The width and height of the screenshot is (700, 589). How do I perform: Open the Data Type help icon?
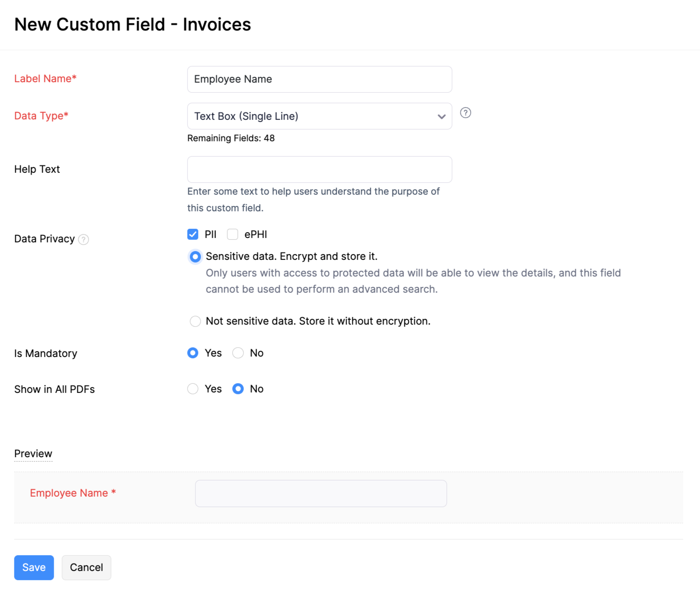[x=465, y=113]
